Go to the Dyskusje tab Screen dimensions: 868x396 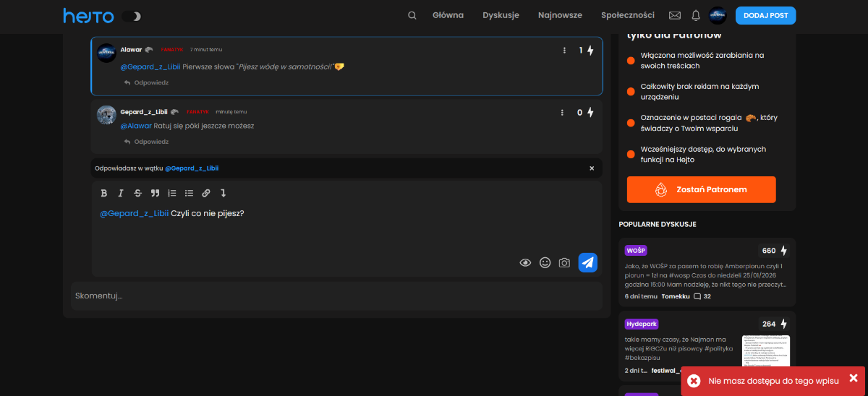(x=501, y=15)
